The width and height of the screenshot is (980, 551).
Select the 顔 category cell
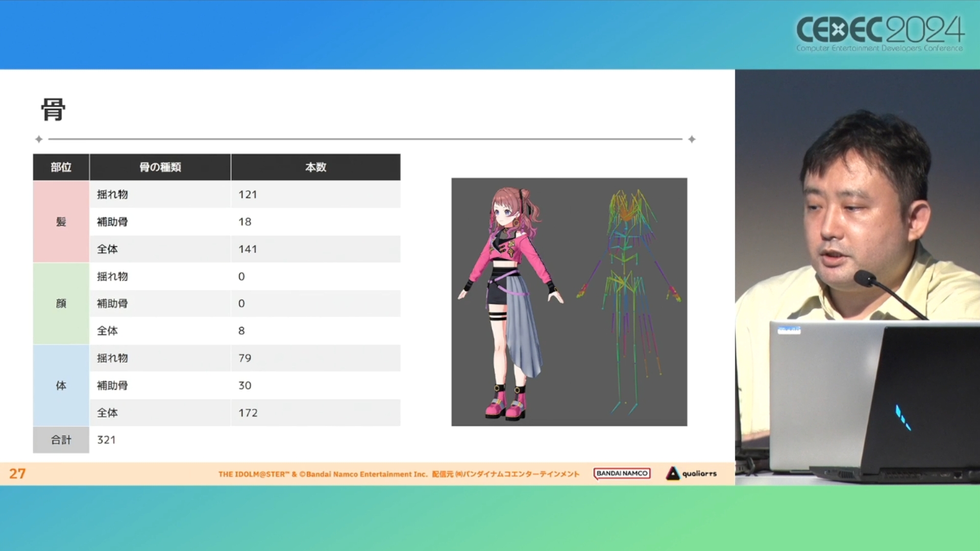(x=61, y=304)
